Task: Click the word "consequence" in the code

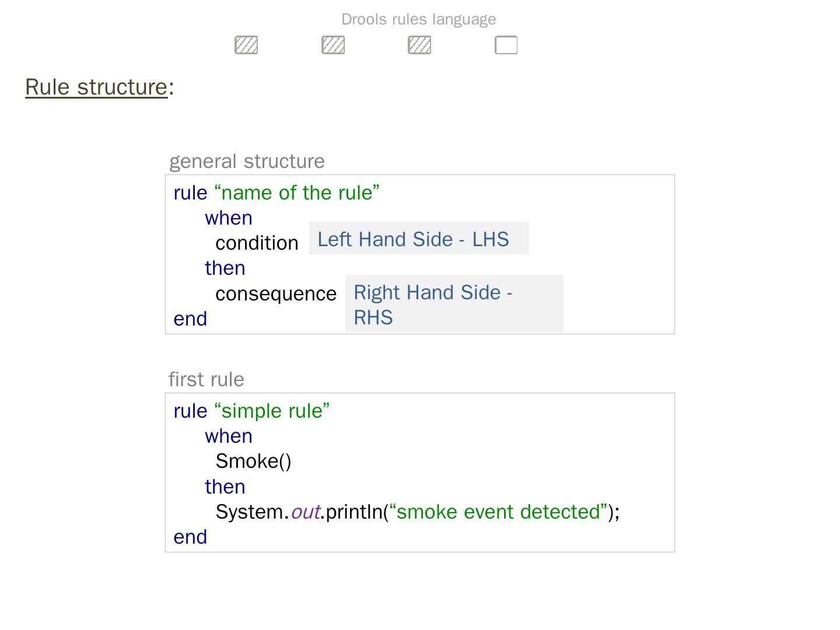Action: coord(276,293)
